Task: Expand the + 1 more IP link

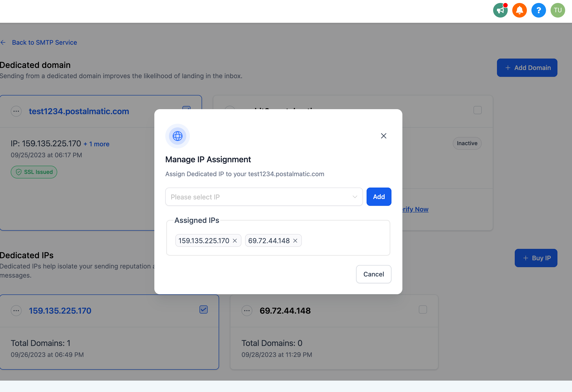Action: coord(96,144)
